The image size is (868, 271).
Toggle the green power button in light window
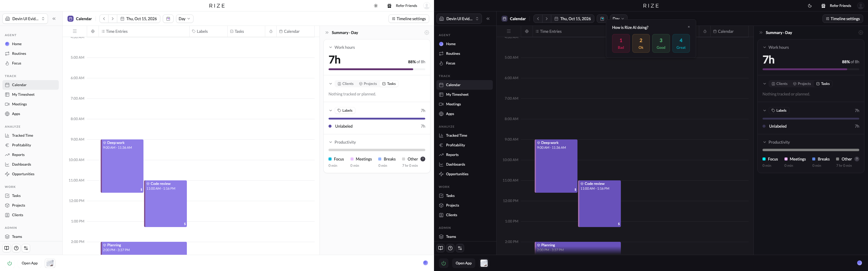(x=9, y=263)
